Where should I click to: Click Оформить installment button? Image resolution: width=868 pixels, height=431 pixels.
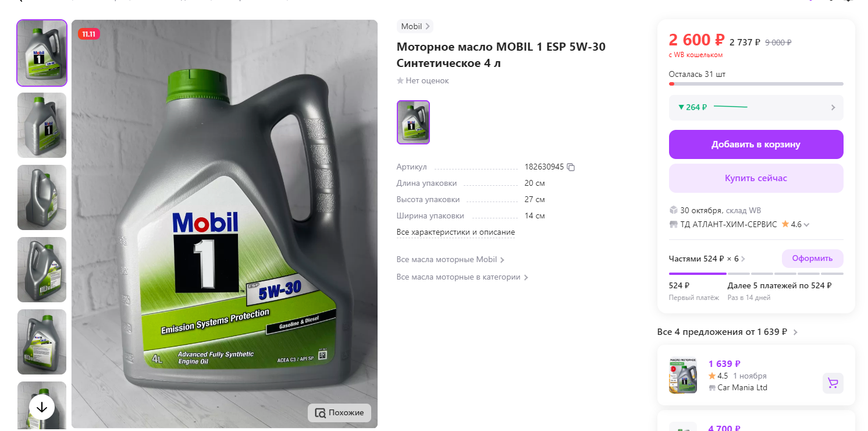tap(812, 259)
